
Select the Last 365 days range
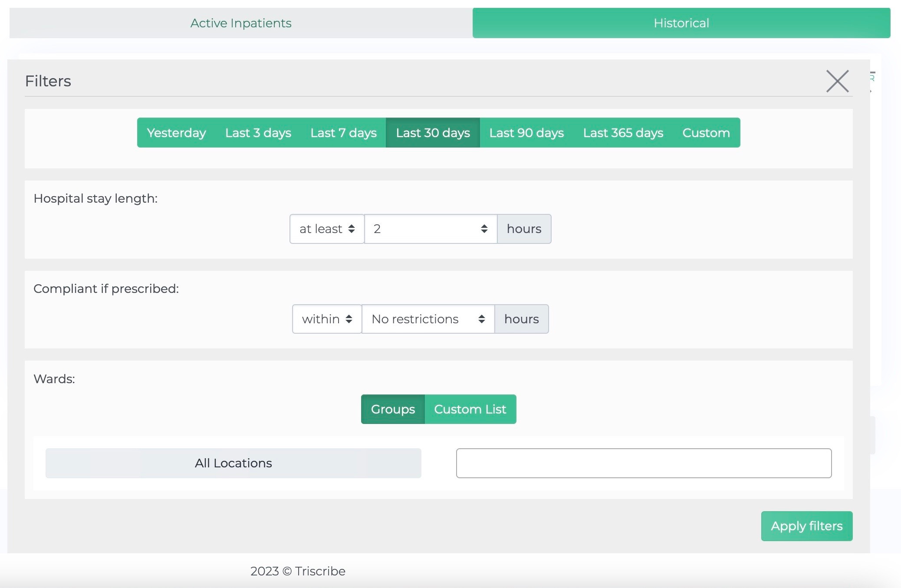tap(623, 133)
